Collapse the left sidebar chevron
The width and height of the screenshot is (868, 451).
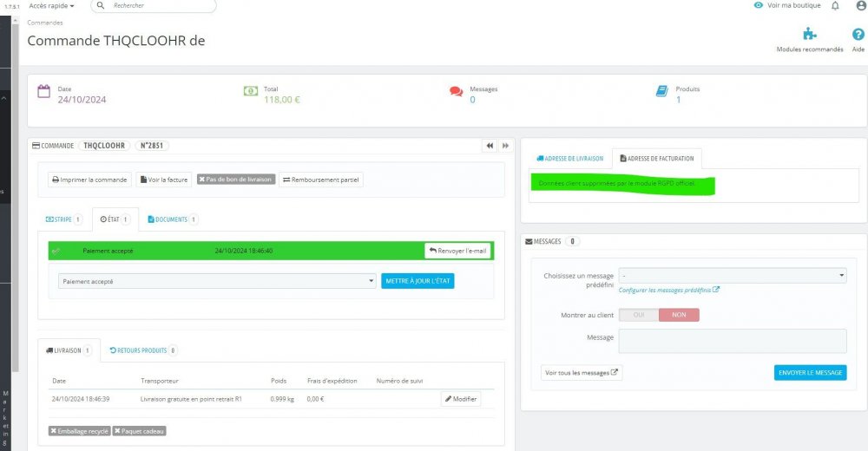[3, 98]
